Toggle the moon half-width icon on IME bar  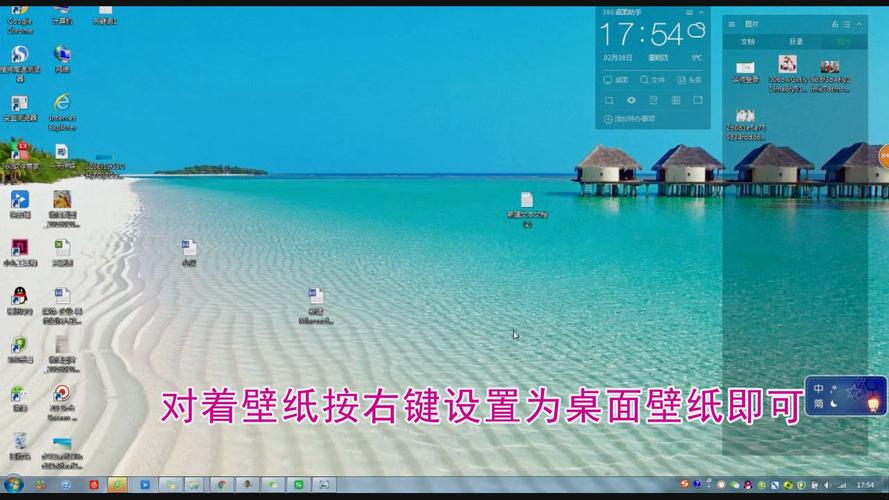pos(834,404)
